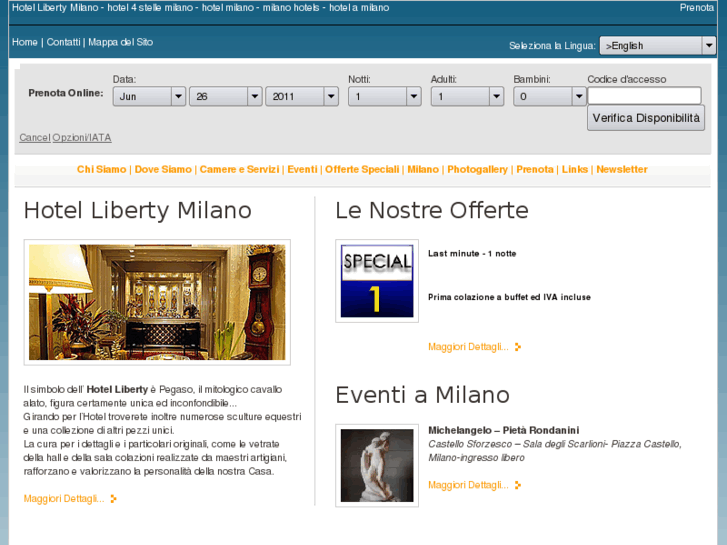Expand the year dropdown showing 2011
Screen dimensions: 727x545
pos(301,97)
